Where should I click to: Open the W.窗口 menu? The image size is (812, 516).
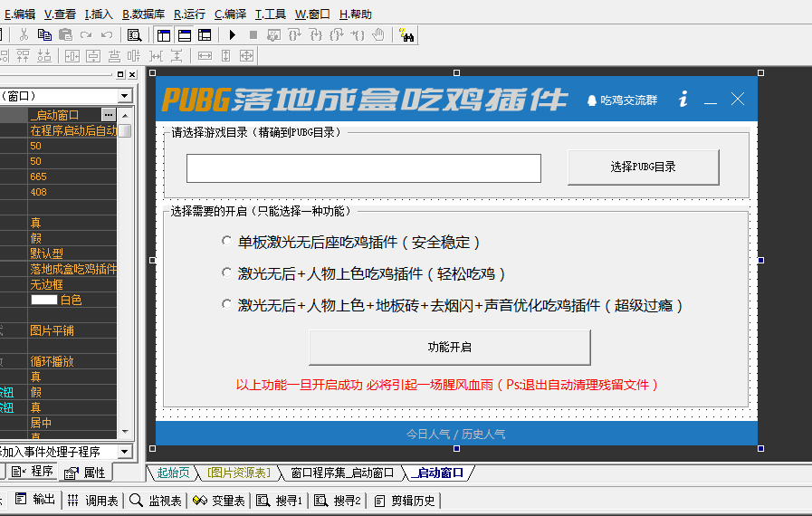pos(312,14)
